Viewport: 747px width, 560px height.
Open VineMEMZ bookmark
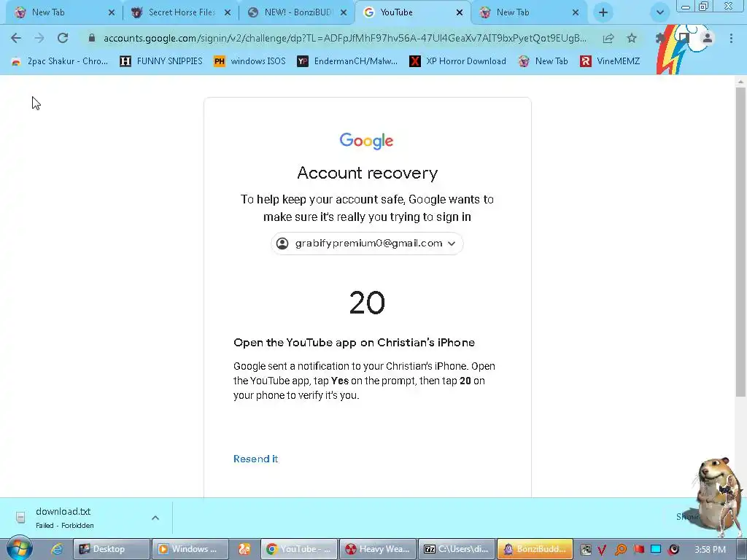tap(610, 61)
